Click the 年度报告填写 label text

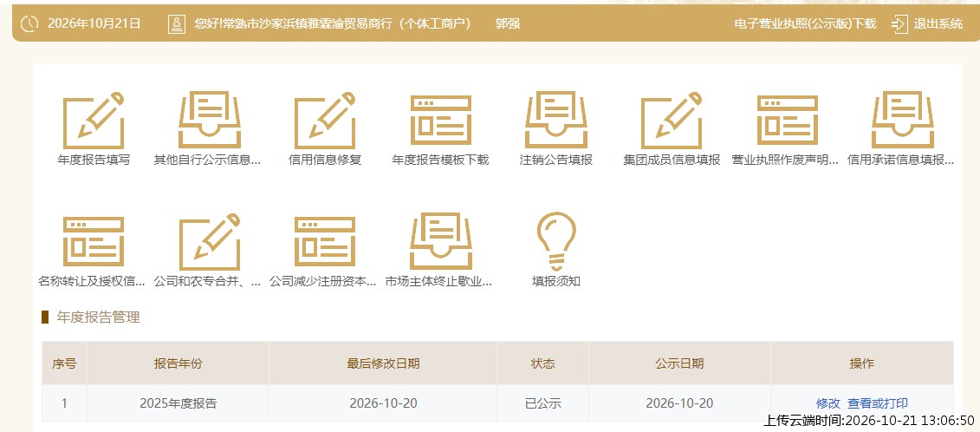click(x=94, y=160)
